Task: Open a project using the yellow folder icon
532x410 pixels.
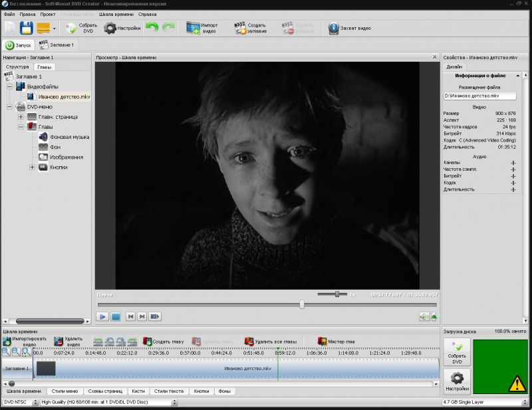Action: click(x=43, y=28)
